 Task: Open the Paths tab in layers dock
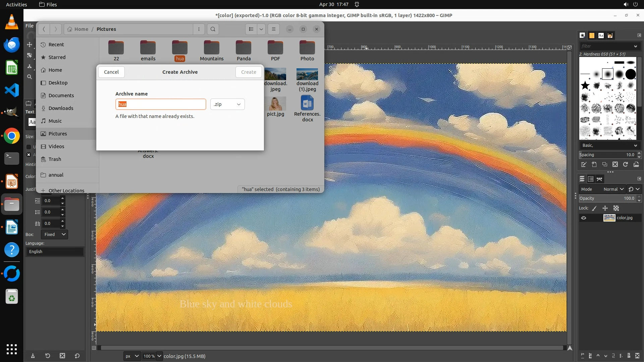point(600,179)
